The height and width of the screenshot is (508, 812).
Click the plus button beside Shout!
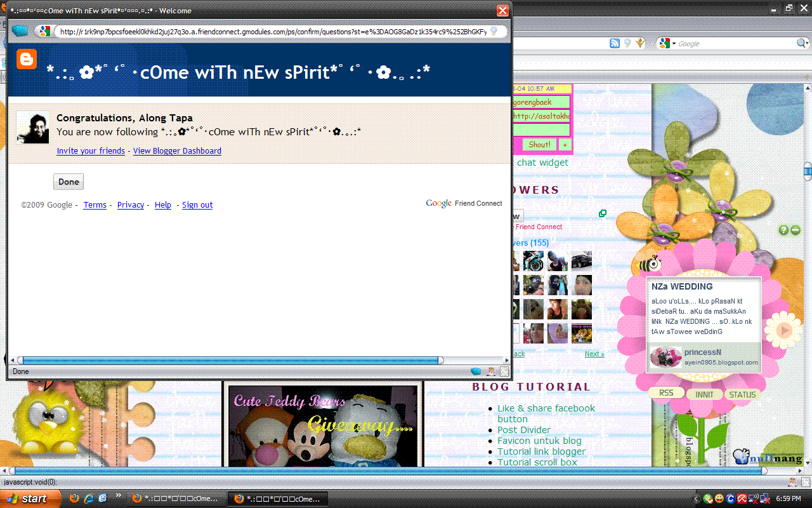pyautogui.click(x=565, y=145)
